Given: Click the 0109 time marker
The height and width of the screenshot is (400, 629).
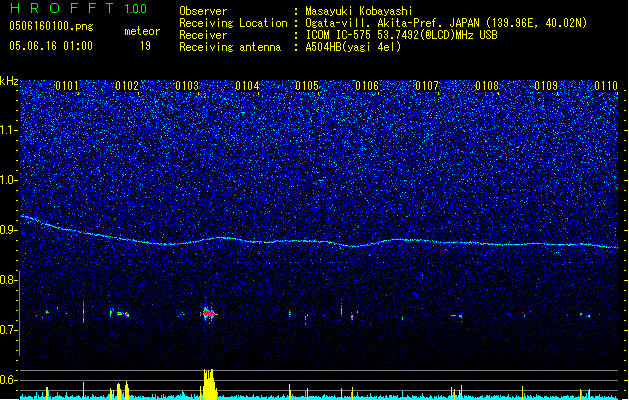Looking at the screenshot, I should (x=546, y=86).
